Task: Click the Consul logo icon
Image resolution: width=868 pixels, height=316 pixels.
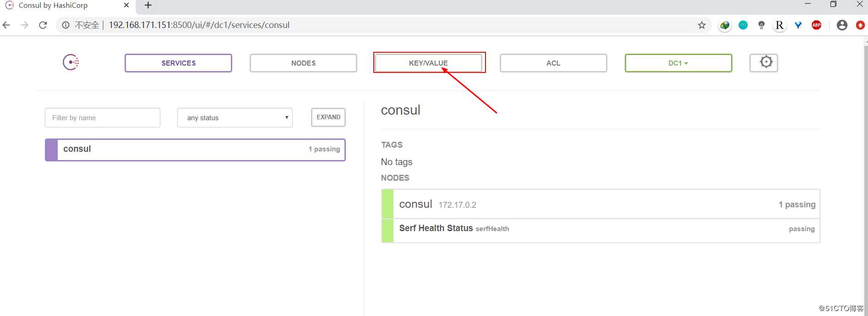Action: click(71, 62)
